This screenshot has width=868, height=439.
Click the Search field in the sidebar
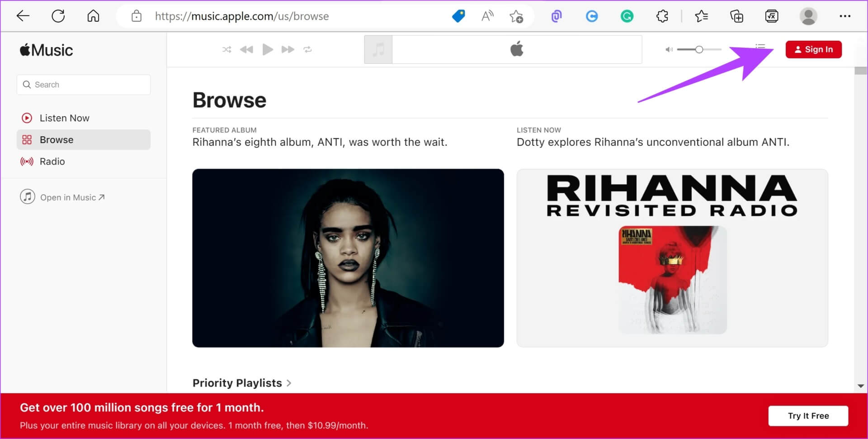[84, 85]
